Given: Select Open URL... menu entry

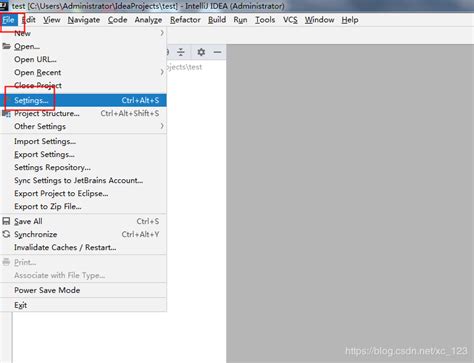Looking at the screenshot, I should pyautogui.click(x=83, y=59).
